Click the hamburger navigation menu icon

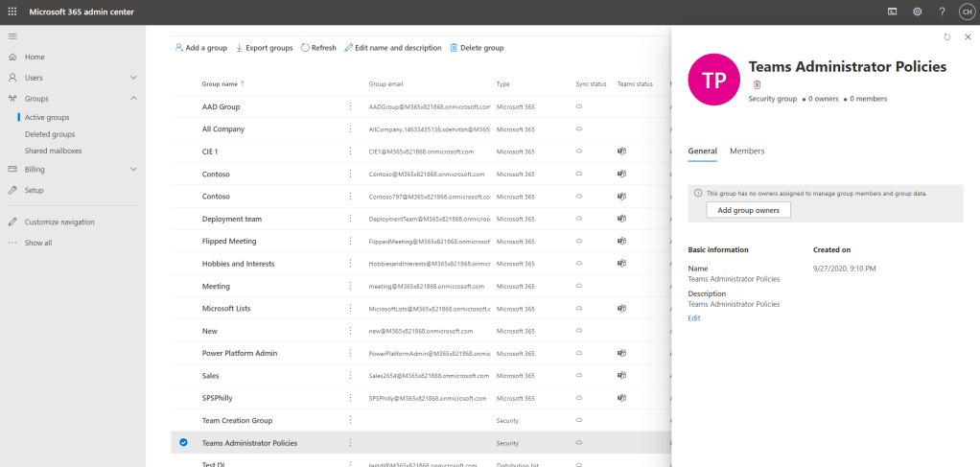tap(12, 35)
